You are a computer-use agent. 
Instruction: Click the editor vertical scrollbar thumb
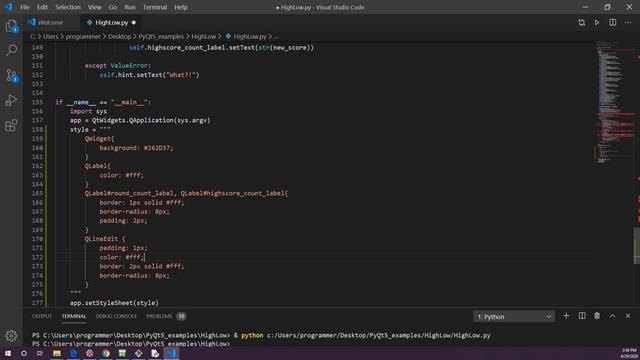tap(637, 246)
